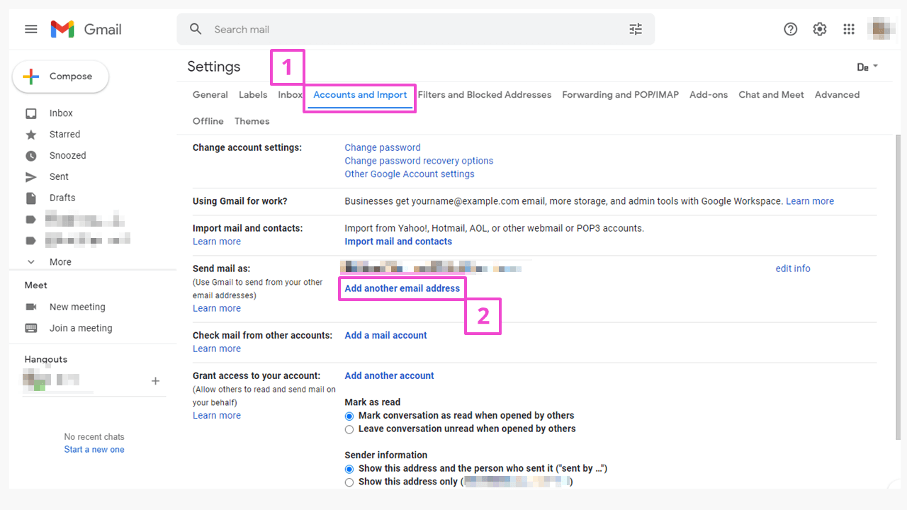908x510 pixels.
Task: Switch to the General tab
Action: [x=210, y=95]
